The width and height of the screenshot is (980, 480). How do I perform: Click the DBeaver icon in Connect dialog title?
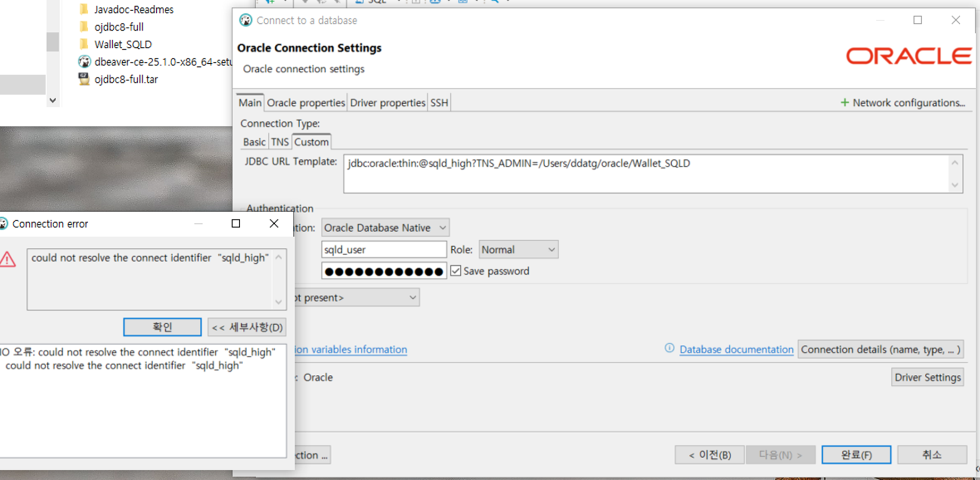(x=246, y=20)
